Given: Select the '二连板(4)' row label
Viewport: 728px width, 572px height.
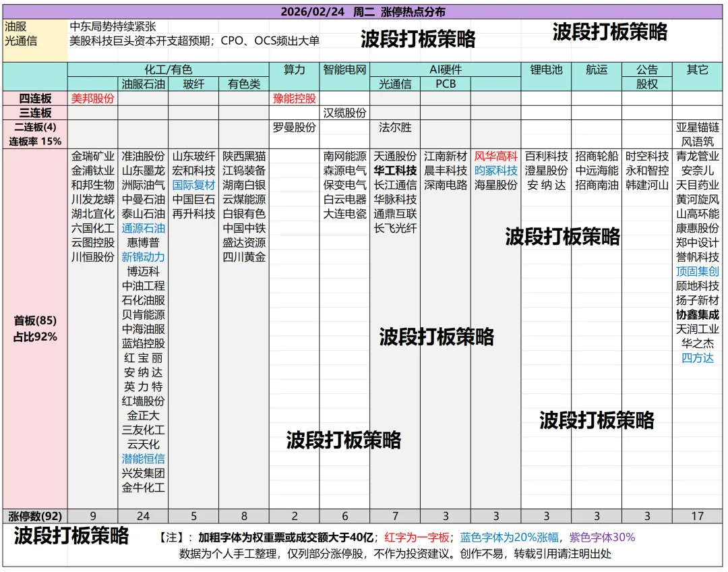Looking at the screenshot, I should (35, 127).
